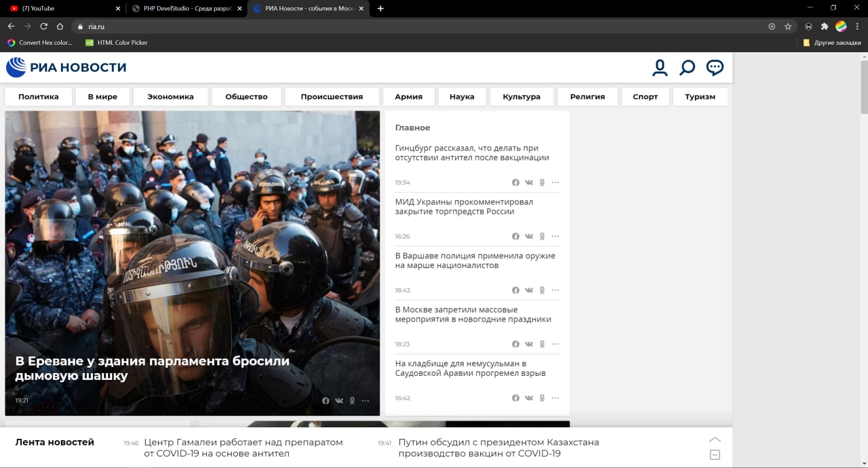
Task: Open Путин обсудил feed headline
Action: [x=499, y=448]
